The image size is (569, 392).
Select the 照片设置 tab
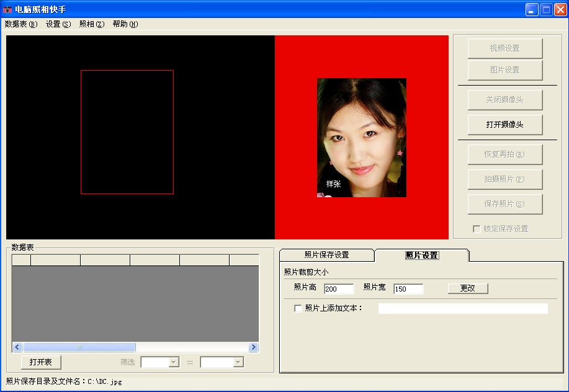point(421,255)
